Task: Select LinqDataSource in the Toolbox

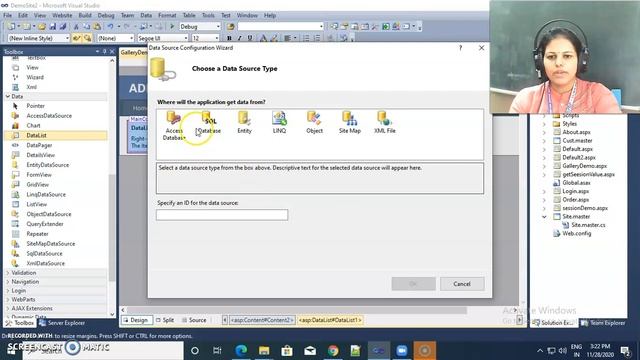Action: pos(46,194)
